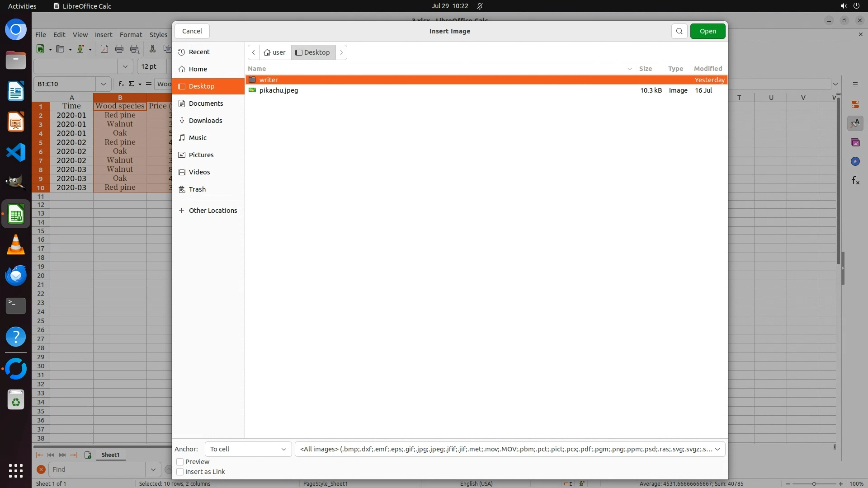Enable the Preview checkbox

[x=180, y=462]
